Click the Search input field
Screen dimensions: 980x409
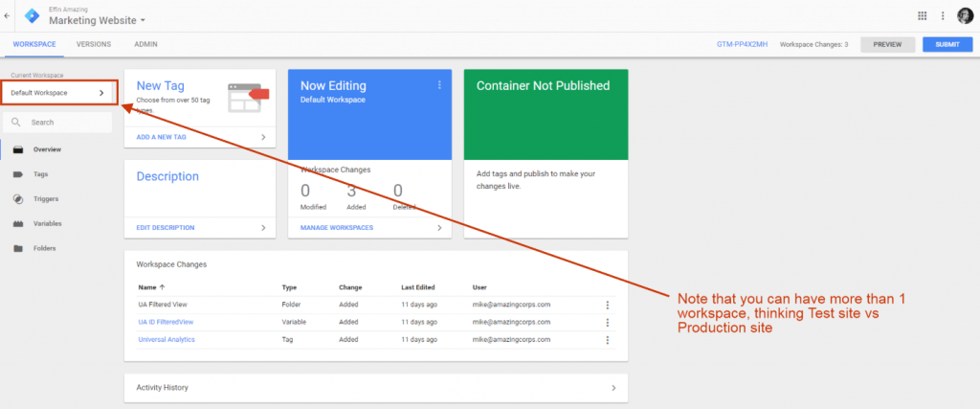[57, 123]
